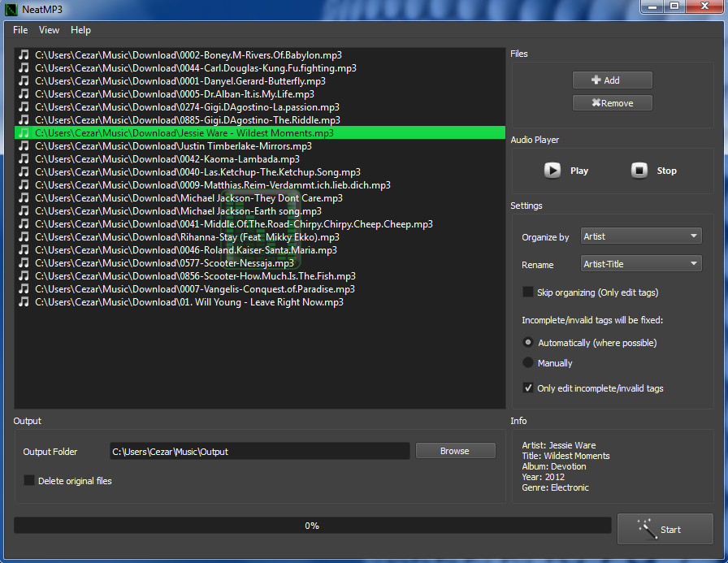Click the Play icon in Audio Player
728x563 pixels.
tap(552, 171)
